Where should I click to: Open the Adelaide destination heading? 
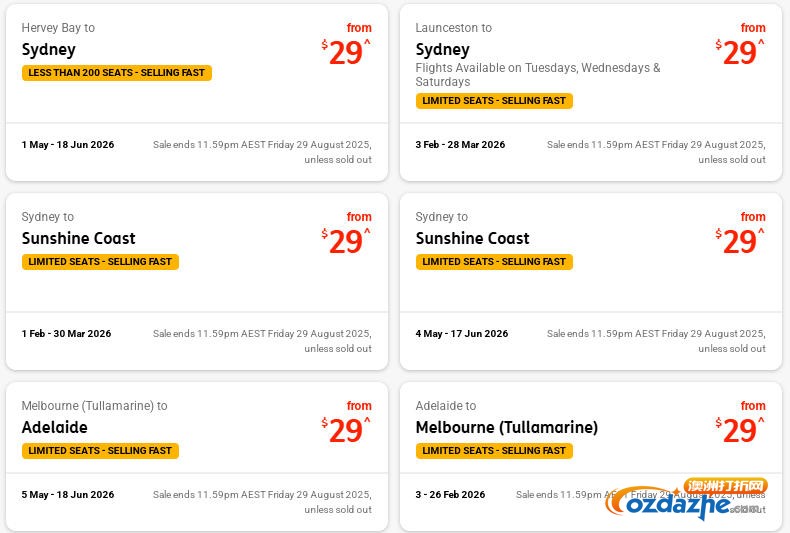(55, 427)
